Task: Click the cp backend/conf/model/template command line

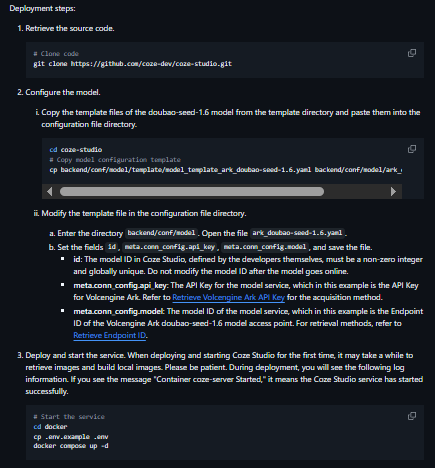Action: [225, 170]
